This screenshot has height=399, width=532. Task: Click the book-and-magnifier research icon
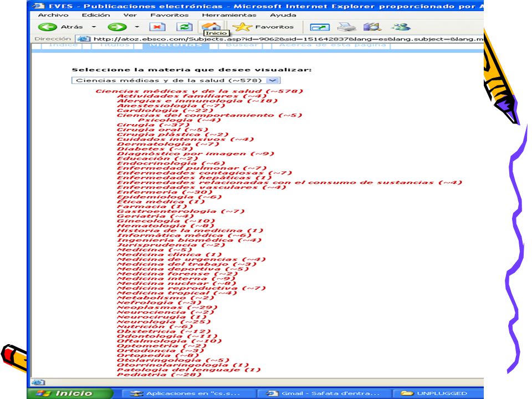pyautogui.click(x=372, y=27)
